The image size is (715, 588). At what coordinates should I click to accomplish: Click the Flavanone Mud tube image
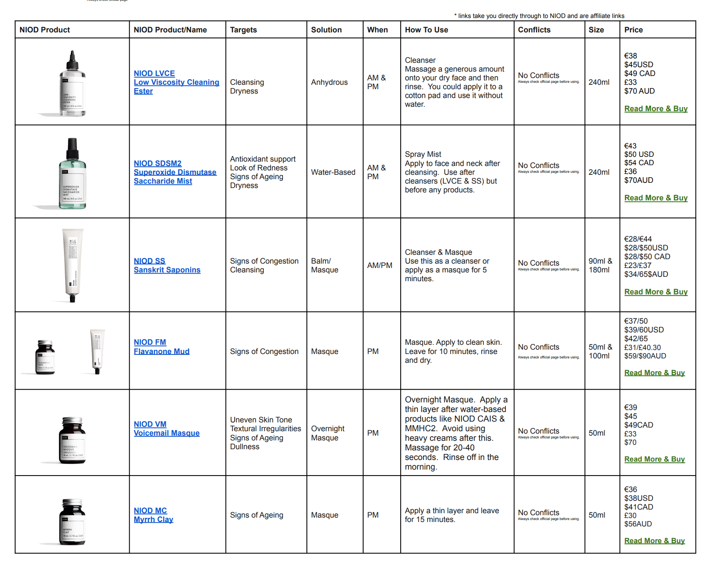tap(97, 352)
